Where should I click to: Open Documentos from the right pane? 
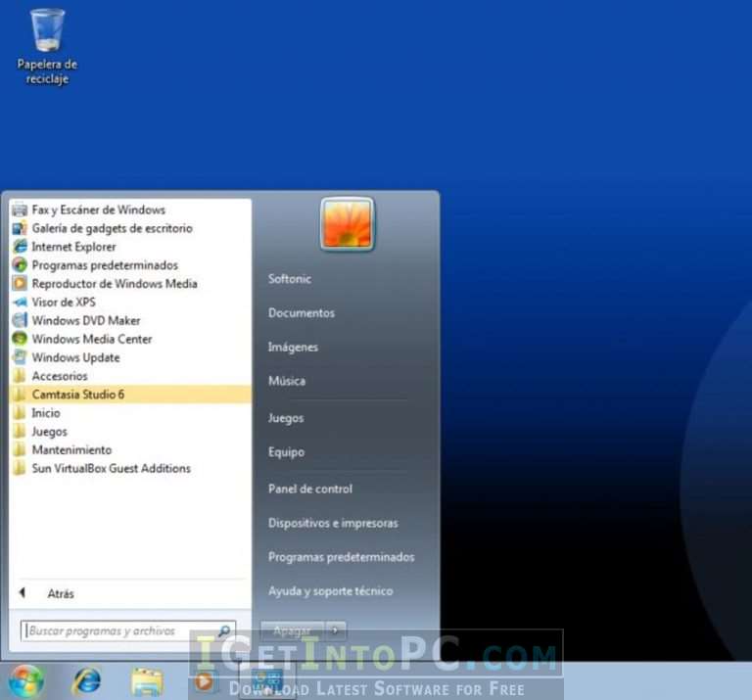tap(302, 313)
